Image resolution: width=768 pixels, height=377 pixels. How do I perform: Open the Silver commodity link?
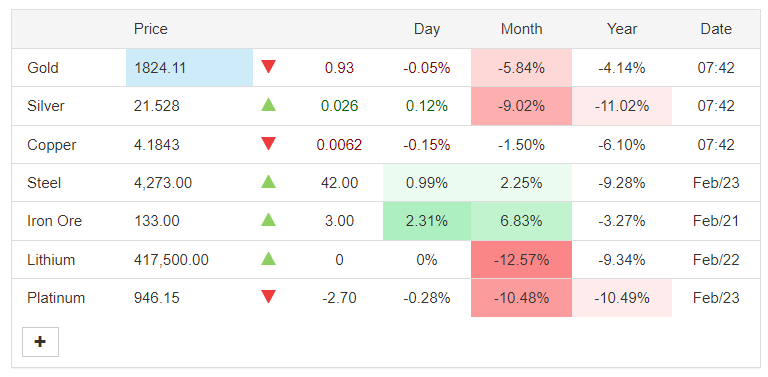pyautogui.click(x=46, y=106)
